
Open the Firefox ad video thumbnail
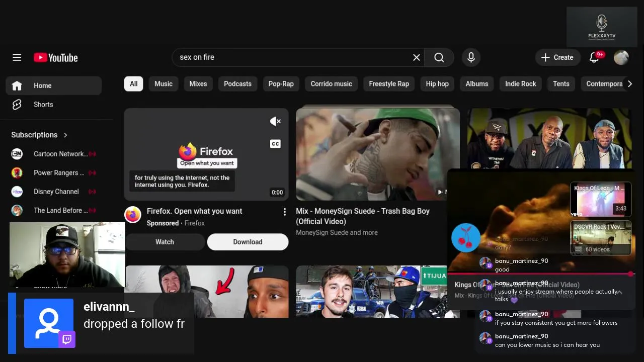(206, 154)
